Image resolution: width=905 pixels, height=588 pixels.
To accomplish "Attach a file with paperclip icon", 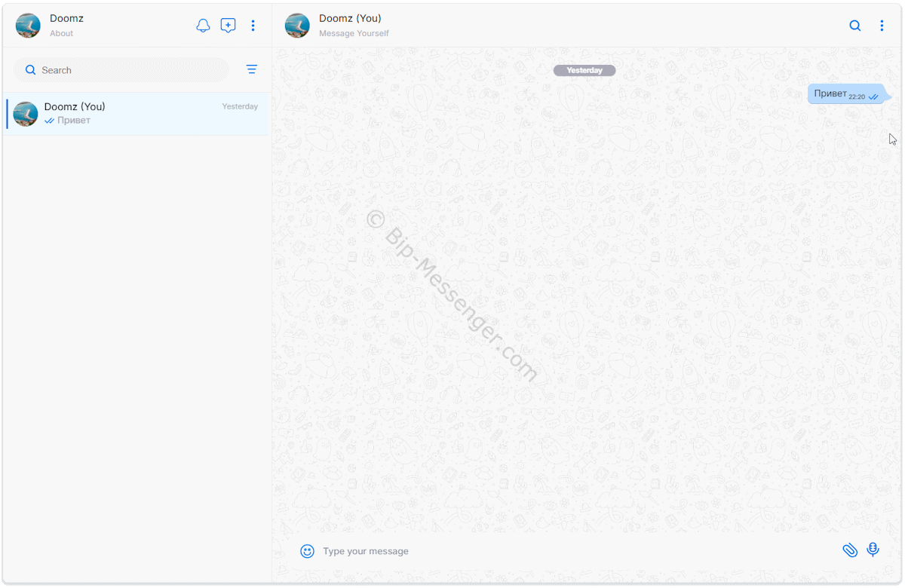I will coord(850,550).
